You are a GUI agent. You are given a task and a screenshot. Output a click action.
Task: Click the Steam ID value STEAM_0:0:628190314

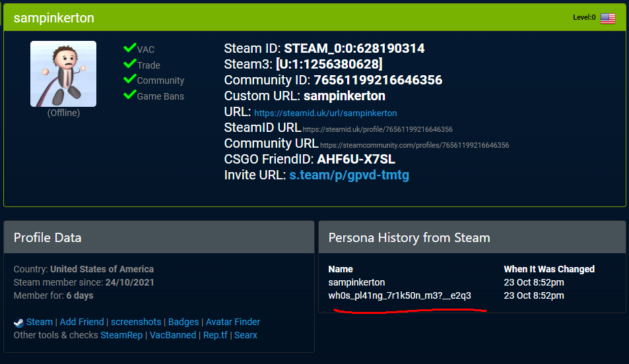pos(354,49)
